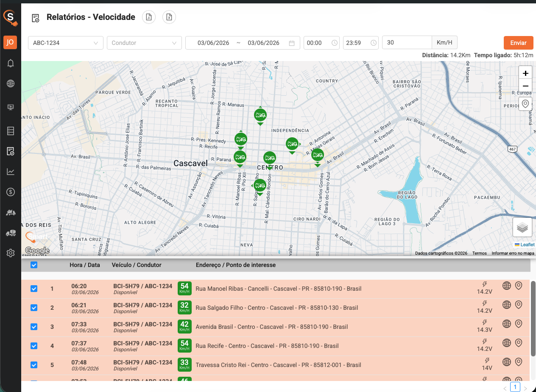Open globe icon for row 06:20
Viewport: 536px width, 392px height.
(506, 286)
